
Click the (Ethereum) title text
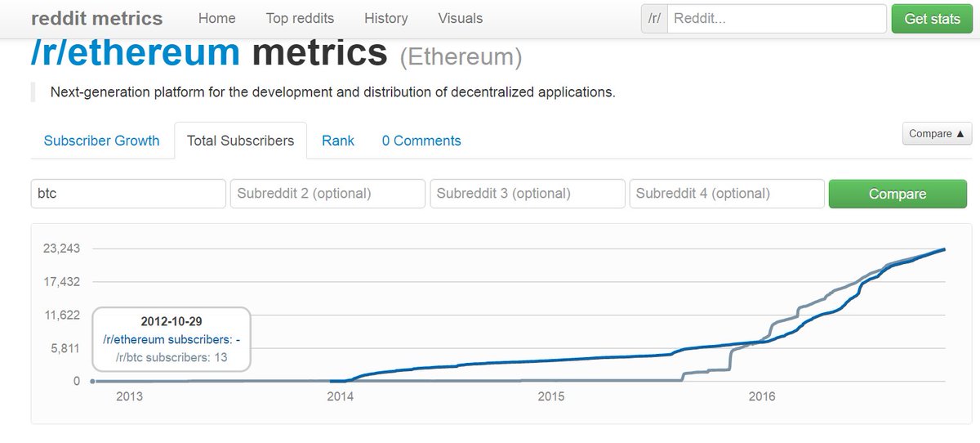tap(461, 57)
